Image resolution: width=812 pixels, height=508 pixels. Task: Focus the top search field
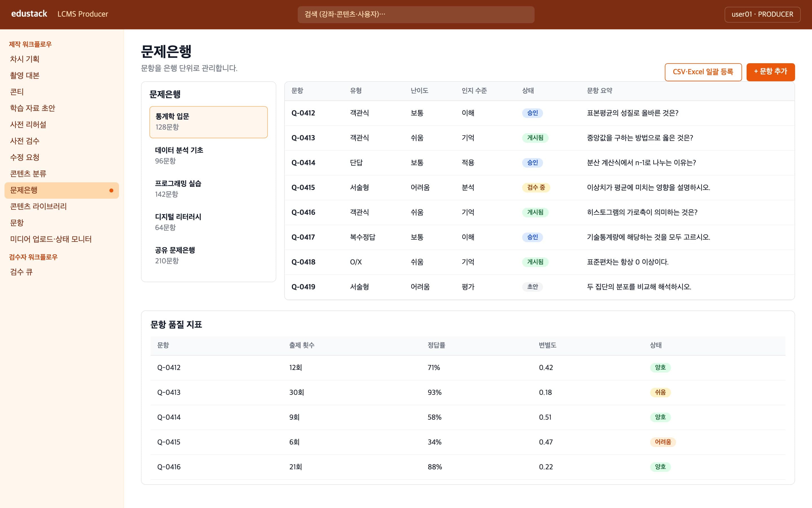tap(416, 14)
